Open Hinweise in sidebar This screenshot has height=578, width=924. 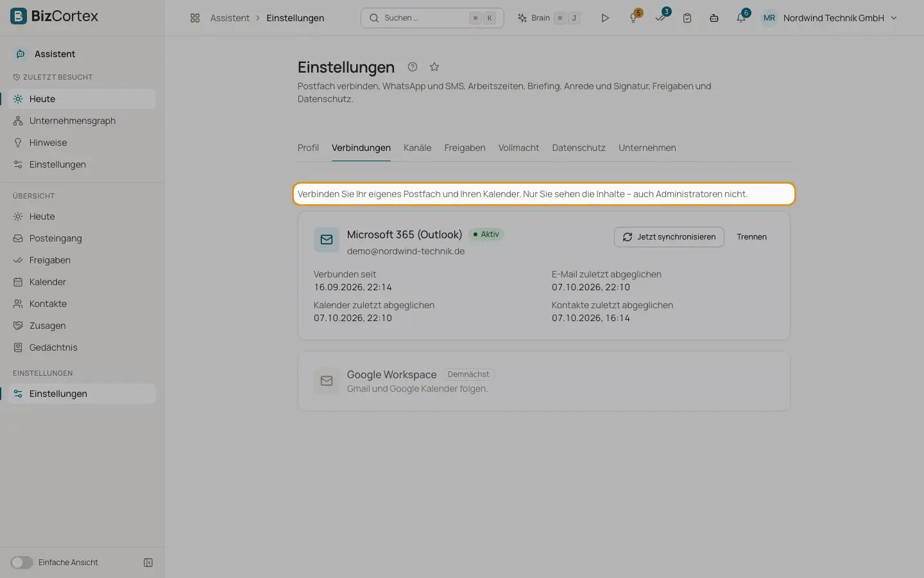point(82,143)
